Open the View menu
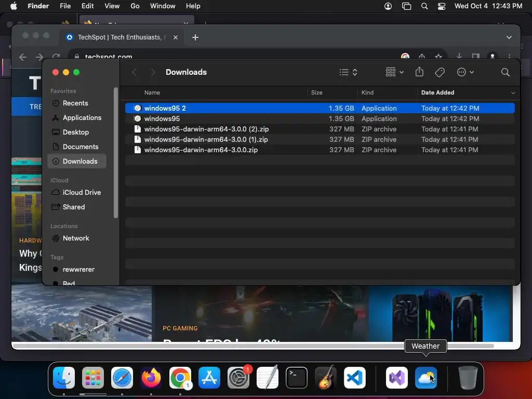 pyautogui.click(x=112, y=6)
